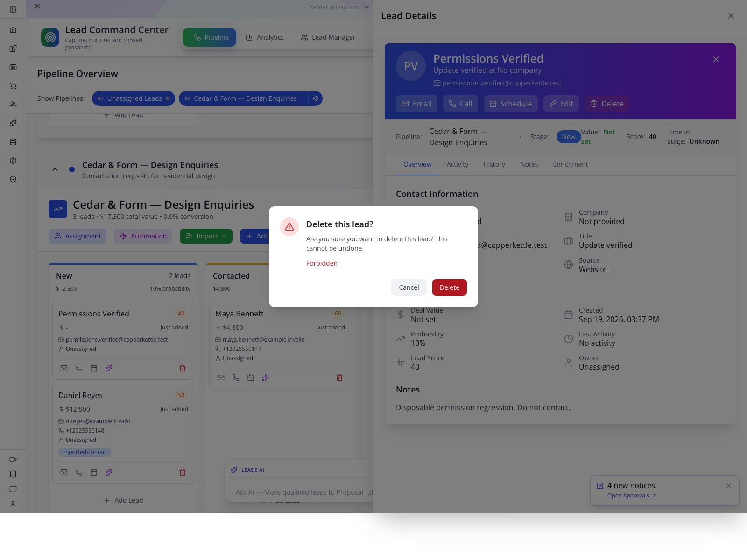Switch to the Enrichment tab
This screenshot has width=747, height=560.
point(570,164)
